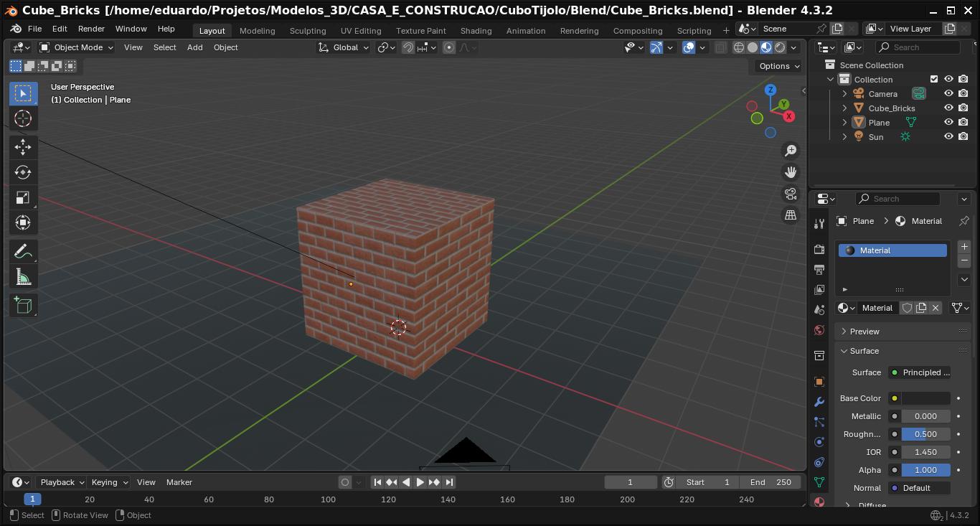Screen dimensions: 980x526
Task: Select the Annotate tool
Action: click(23, 252)
